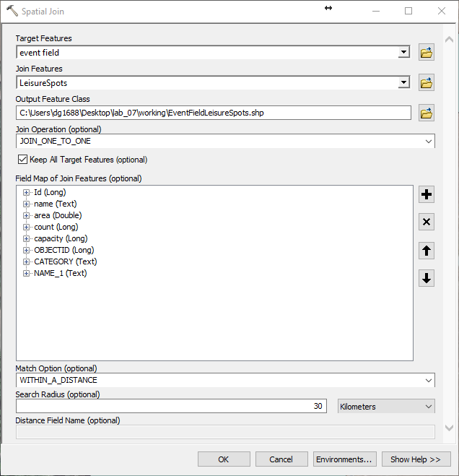Expand the area (Double) field
The height and width of the screenshot is (476, 459).
click(27, 215)
